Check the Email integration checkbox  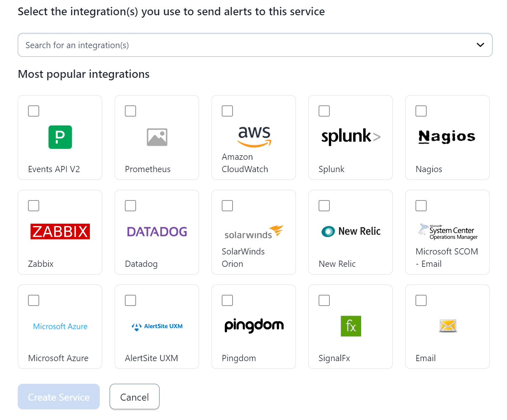(421, 301)
